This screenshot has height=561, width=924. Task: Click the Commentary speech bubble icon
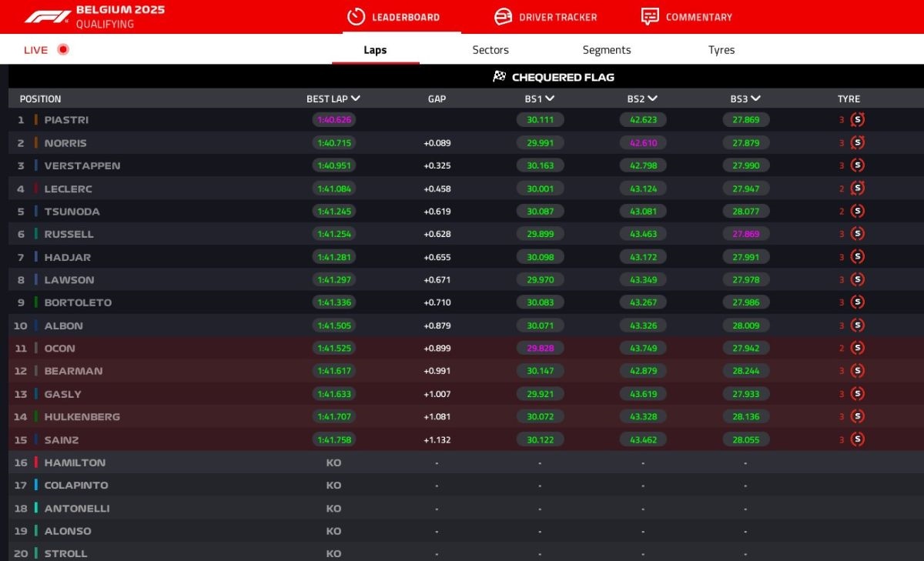coord(650,17)
